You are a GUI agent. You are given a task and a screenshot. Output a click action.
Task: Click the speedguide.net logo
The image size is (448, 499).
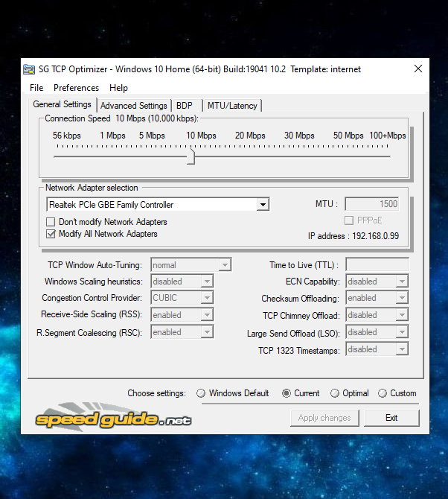pos(114,417)
